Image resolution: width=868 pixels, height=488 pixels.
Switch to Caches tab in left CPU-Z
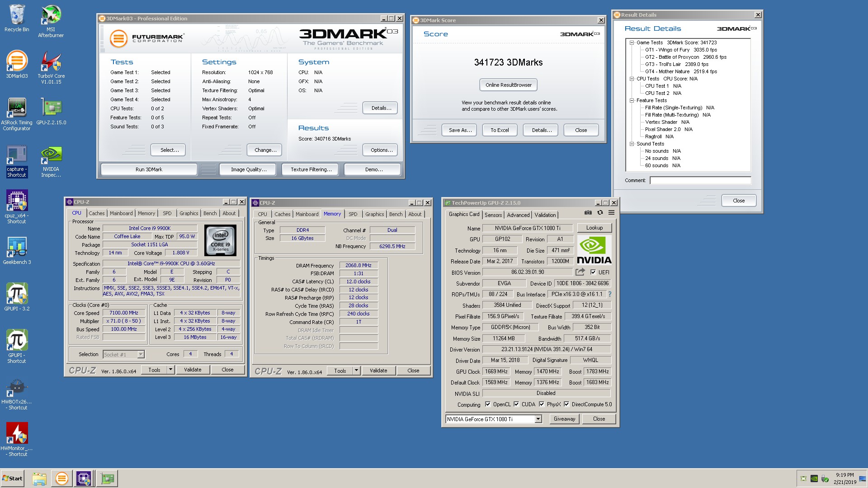pyautogui.click(x=96, y=213)
